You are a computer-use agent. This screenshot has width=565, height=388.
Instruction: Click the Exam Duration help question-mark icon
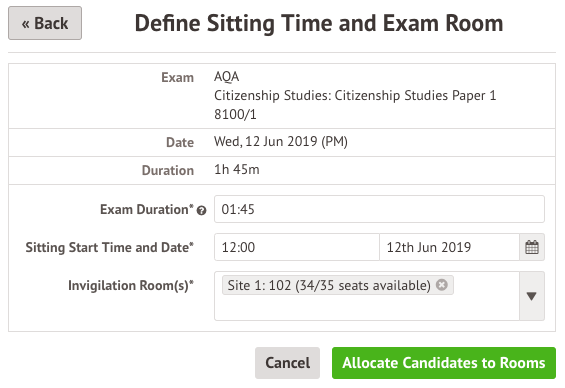[201, 211]
